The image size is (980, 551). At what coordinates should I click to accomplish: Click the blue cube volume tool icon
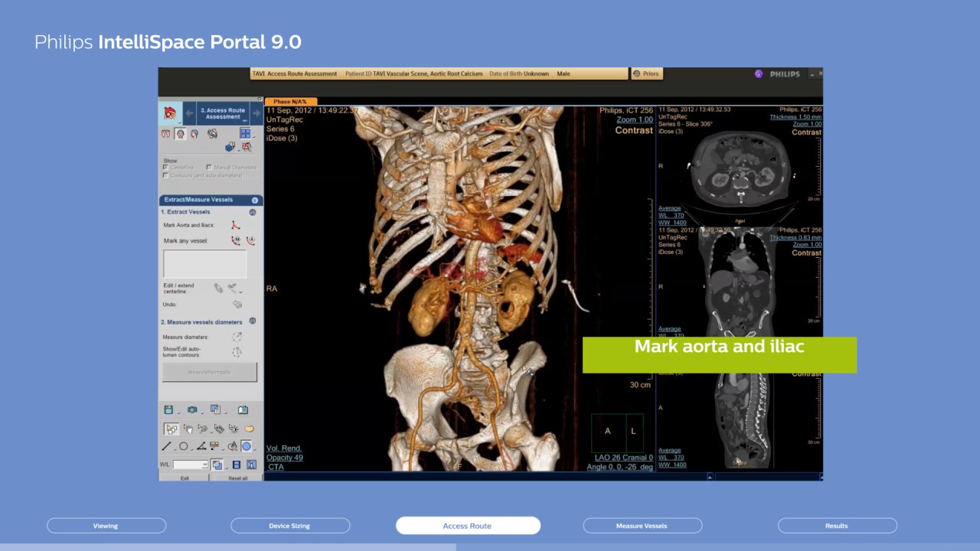point(230,147)
